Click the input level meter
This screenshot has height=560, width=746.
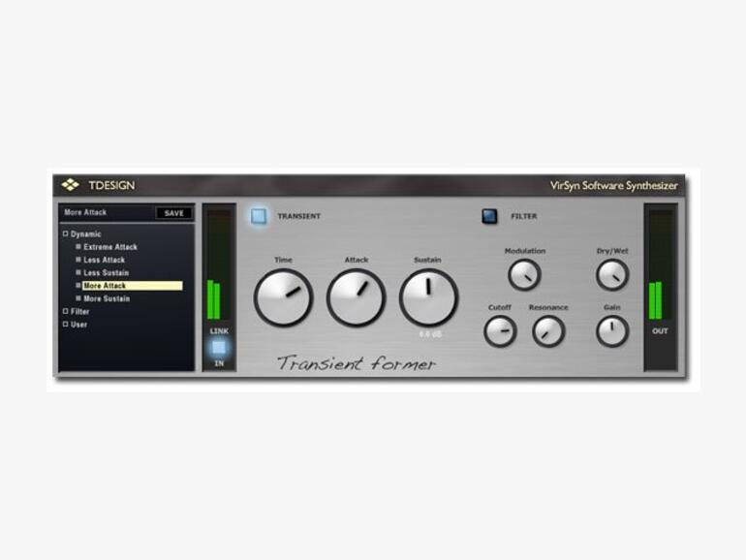(219, 264)
